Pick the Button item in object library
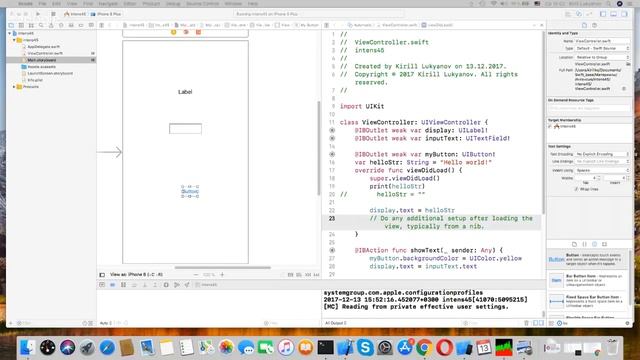Viewport: 640px width, 360px height. tap(589, 260)
